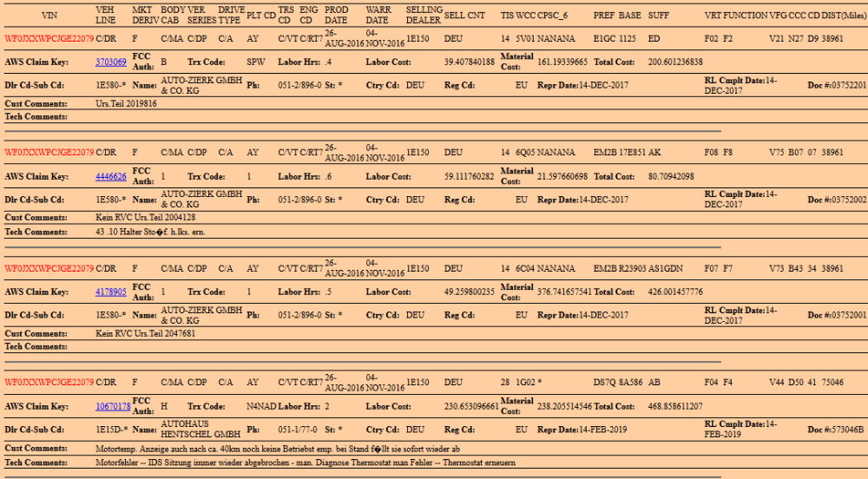Click document number 573046B
The height and width of the screenshot is (479, 868).
click(x=847, y=430)
